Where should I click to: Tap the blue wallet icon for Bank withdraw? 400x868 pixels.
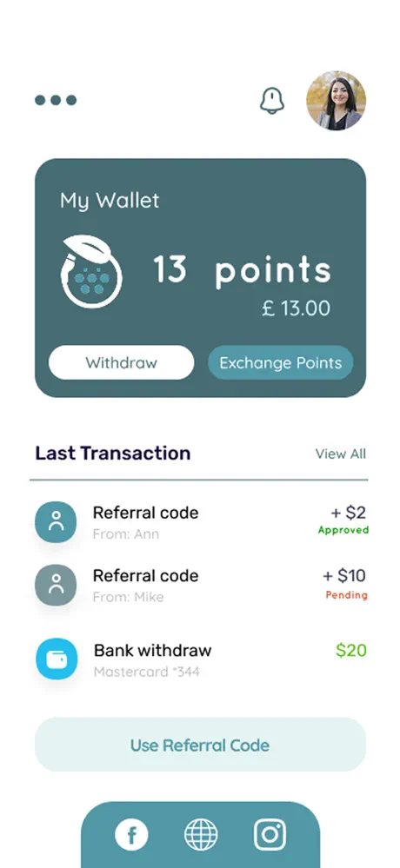tap(56, 659)
